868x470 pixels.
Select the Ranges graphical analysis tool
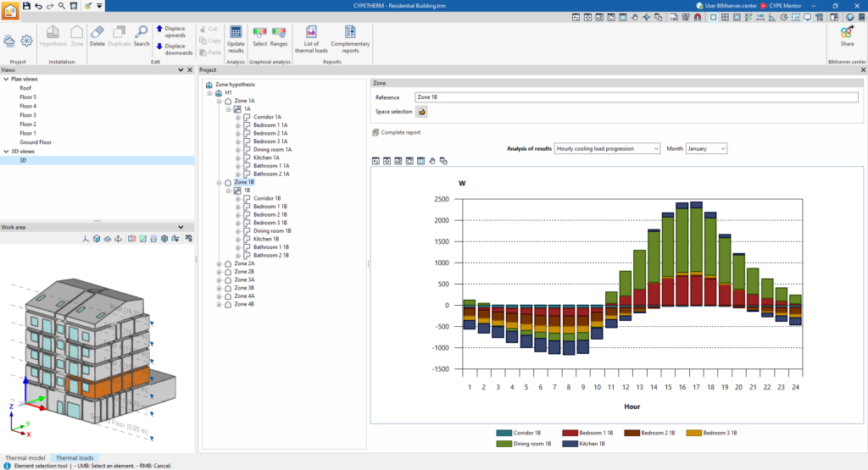click(279, 36)
